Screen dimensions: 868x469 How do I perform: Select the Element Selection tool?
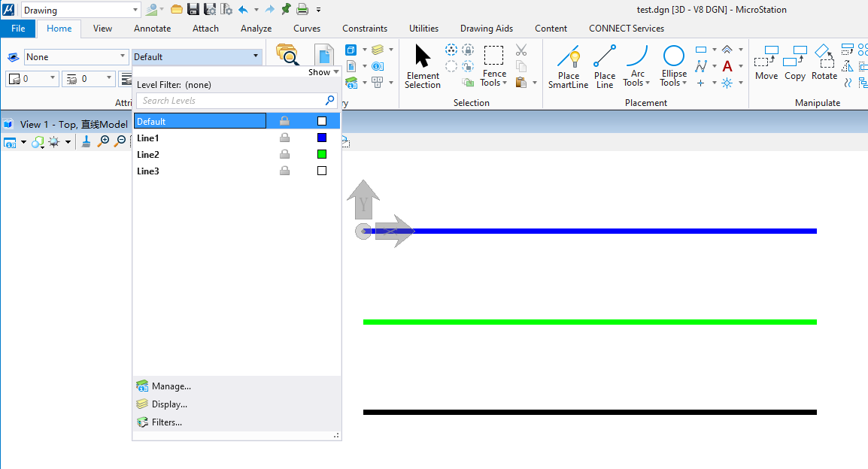tap(423, 66)
